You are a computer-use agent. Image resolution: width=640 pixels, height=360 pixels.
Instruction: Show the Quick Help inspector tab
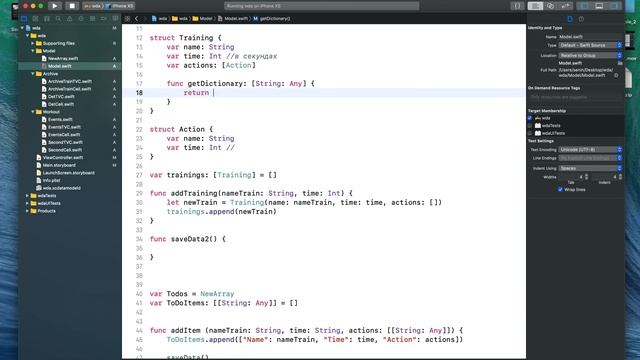581,19
